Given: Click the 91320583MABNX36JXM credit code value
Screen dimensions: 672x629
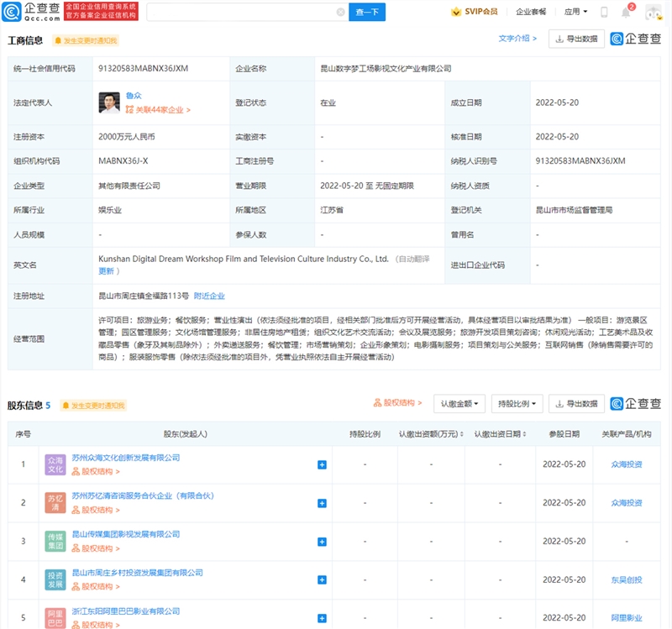Looking at the screenshot, I should pos(143,69).
